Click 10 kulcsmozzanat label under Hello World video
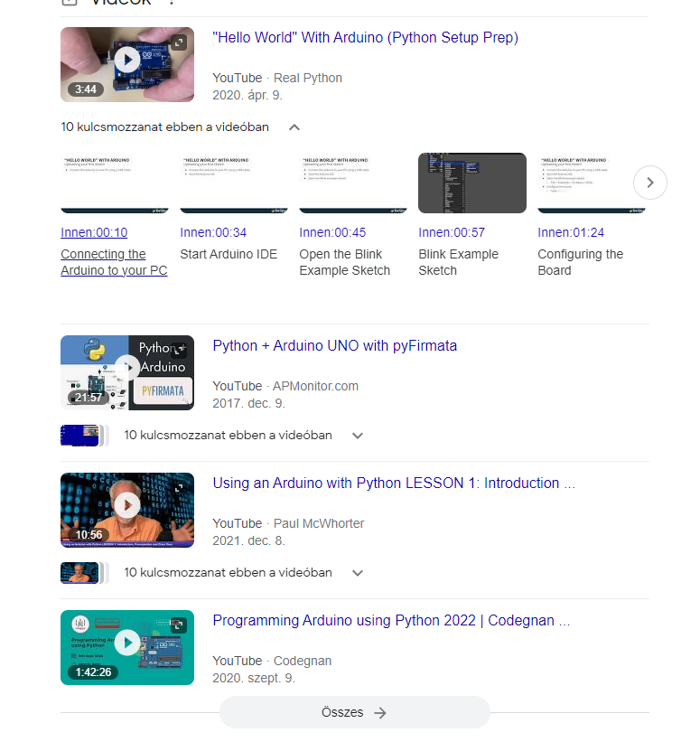Viewport: 700px width, 742px height. click(x=164, y=127)
